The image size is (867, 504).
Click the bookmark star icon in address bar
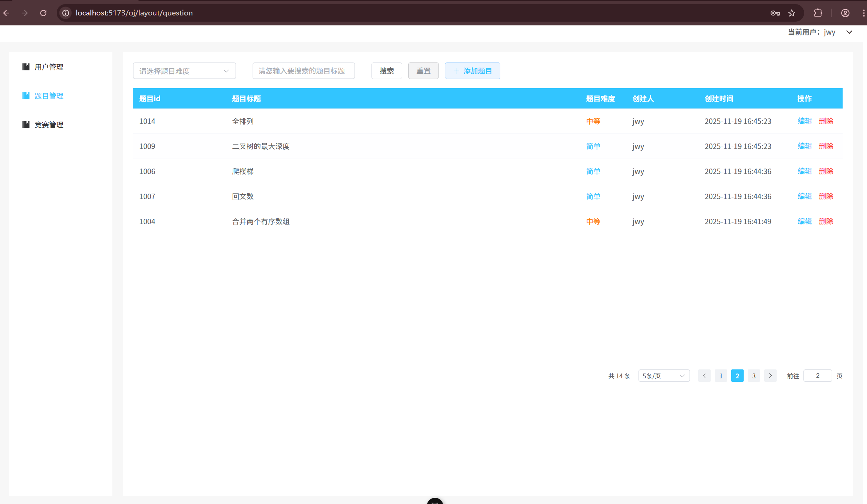[x=791, y=13]
